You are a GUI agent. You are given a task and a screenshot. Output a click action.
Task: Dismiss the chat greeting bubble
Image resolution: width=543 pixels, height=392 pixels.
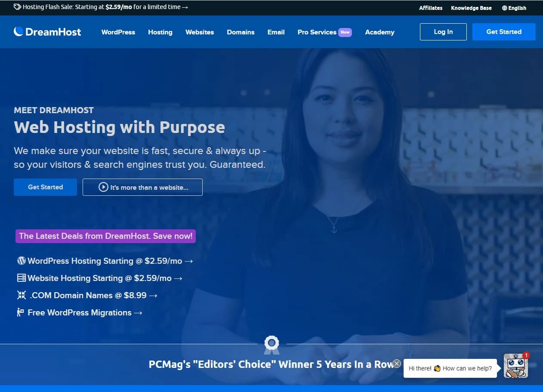click(x=397, y=364)
